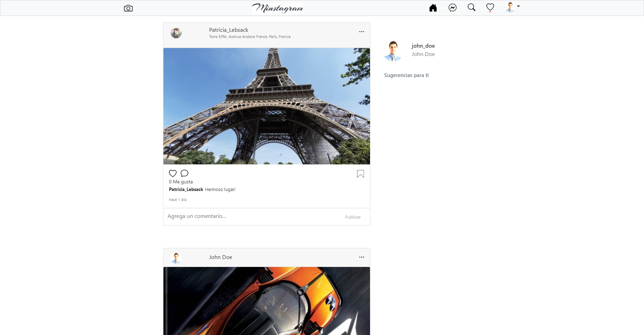
Task: Click the 'Hermoso lugar!' caption text
Action: (x=220, y=189)
